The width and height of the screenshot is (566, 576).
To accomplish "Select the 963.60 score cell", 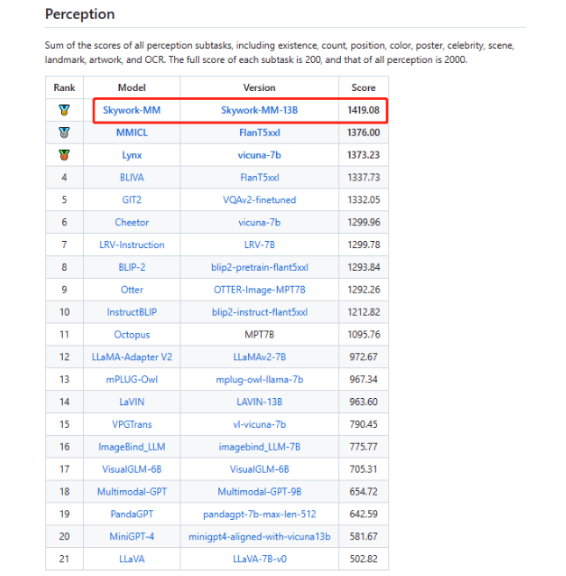I will 363,402.
